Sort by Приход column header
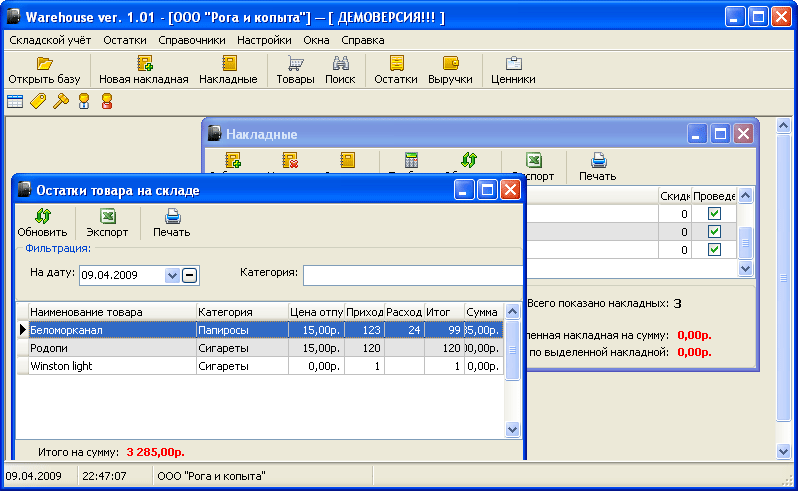Image resolution: width=798 pixels, height=491 pixels. 364,312
